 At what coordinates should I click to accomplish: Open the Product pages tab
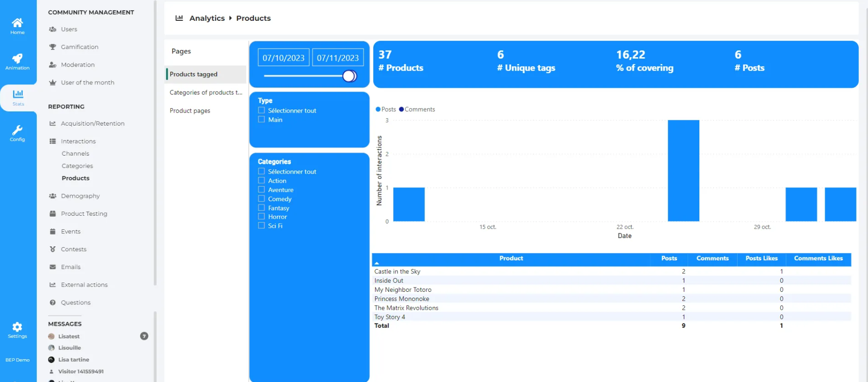point(190,111)
